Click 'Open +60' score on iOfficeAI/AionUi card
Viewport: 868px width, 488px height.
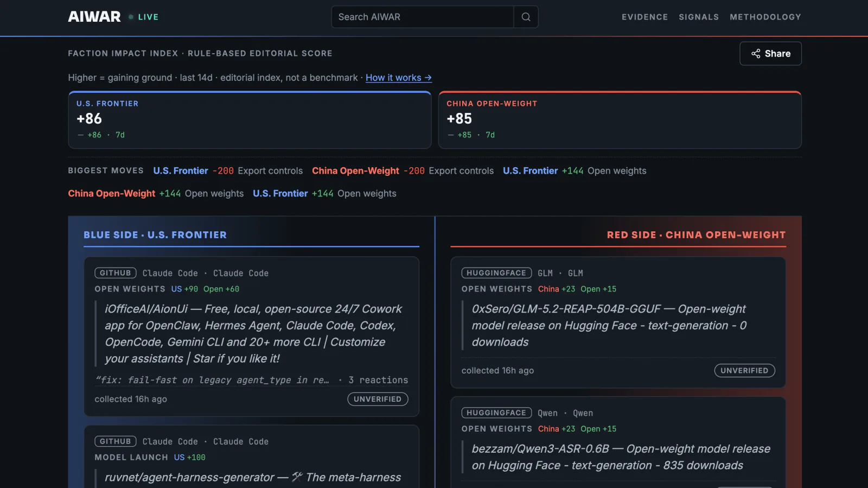(x=221, y=289)
